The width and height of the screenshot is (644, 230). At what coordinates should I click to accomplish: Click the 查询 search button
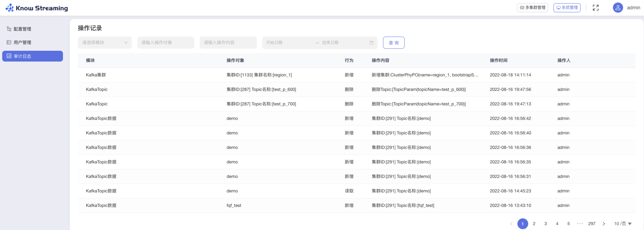click(x=394, y=42)
